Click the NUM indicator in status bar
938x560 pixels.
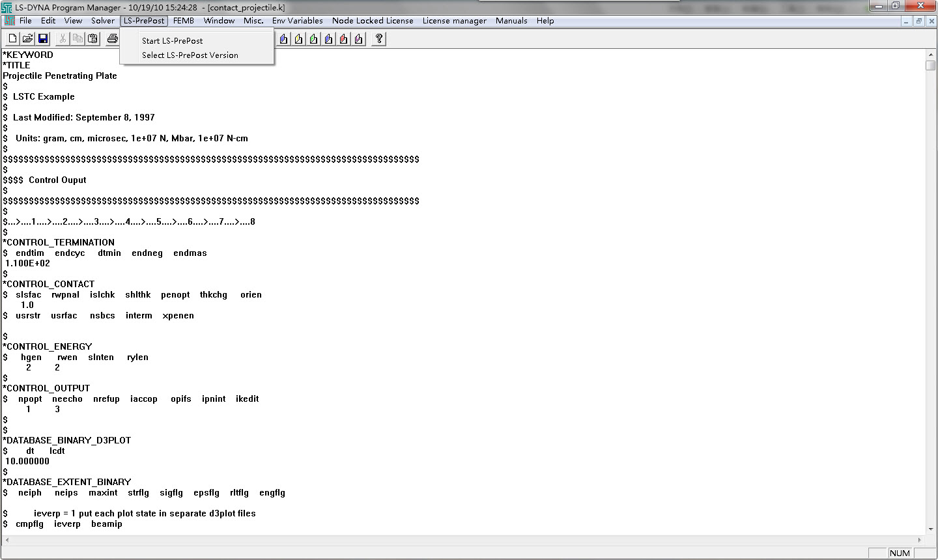900,553
